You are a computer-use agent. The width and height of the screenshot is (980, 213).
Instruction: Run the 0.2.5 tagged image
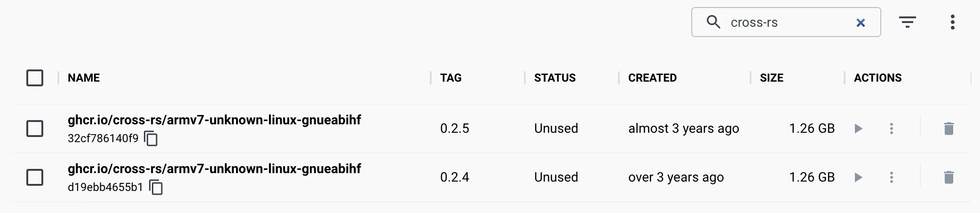point(858,129)
